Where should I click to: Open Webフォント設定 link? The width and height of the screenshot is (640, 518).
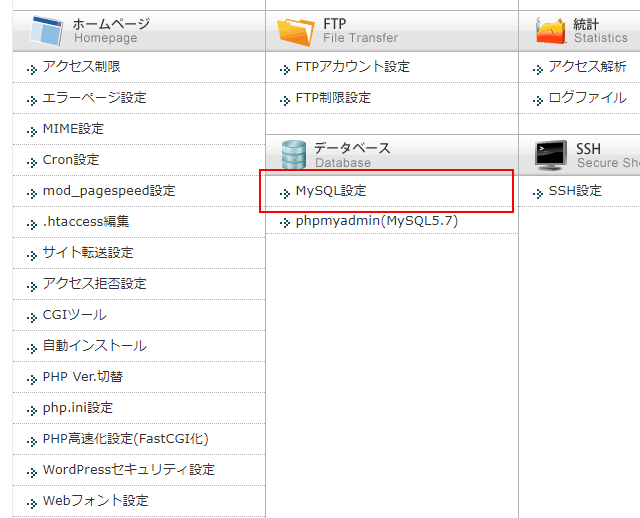click(x=96, y=501)
